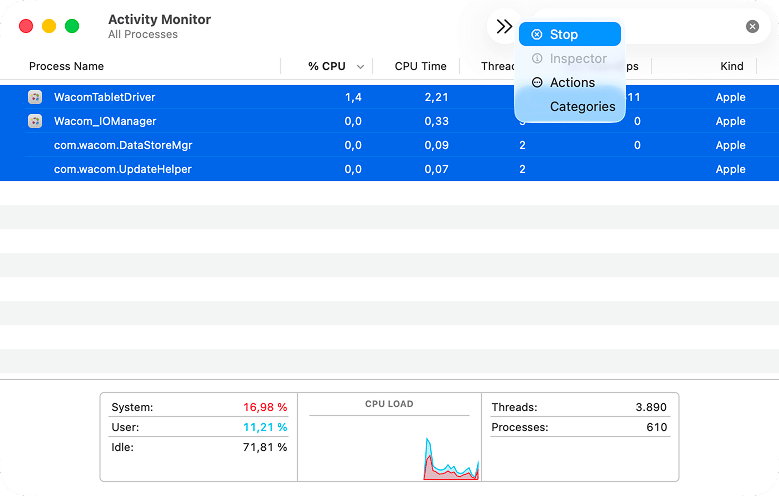Select com.wacom.UpdateHelper process
This screenshot has width=779, height=496.
[x=390, y=169]
